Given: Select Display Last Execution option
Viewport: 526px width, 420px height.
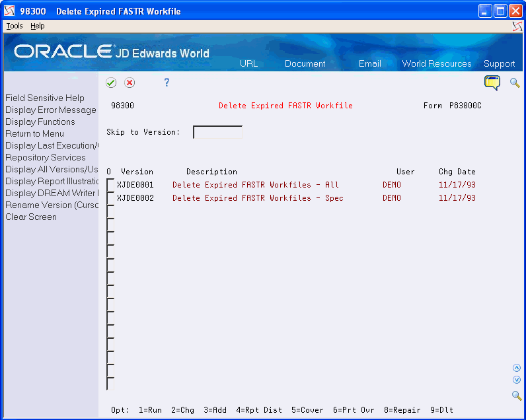Looking at the screenshot, I should click(x=52, y=145).
